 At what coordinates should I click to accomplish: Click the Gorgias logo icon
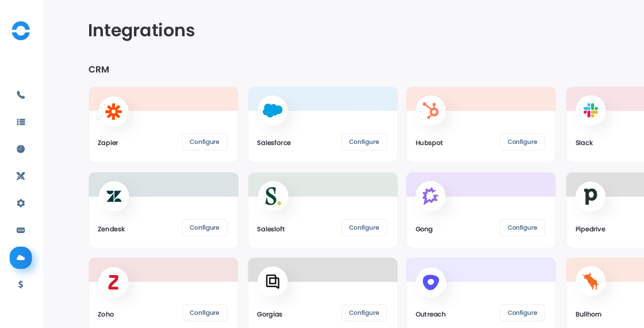point(273,281)
